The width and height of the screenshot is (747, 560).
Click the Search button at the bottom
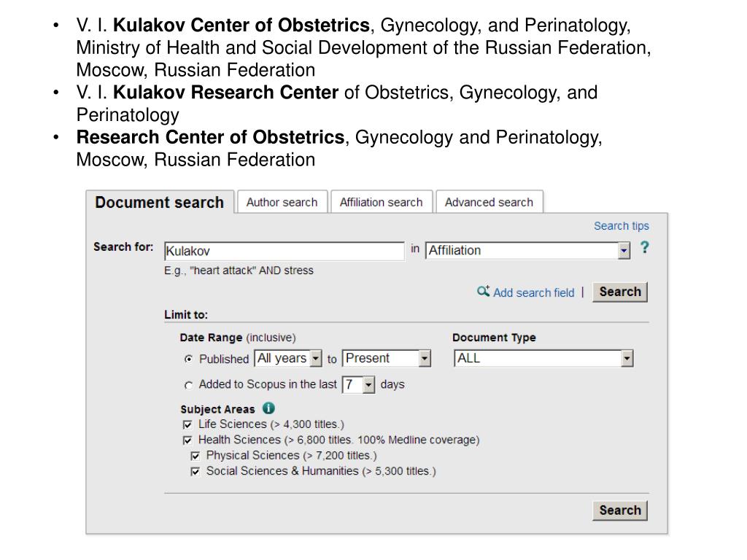620,510
